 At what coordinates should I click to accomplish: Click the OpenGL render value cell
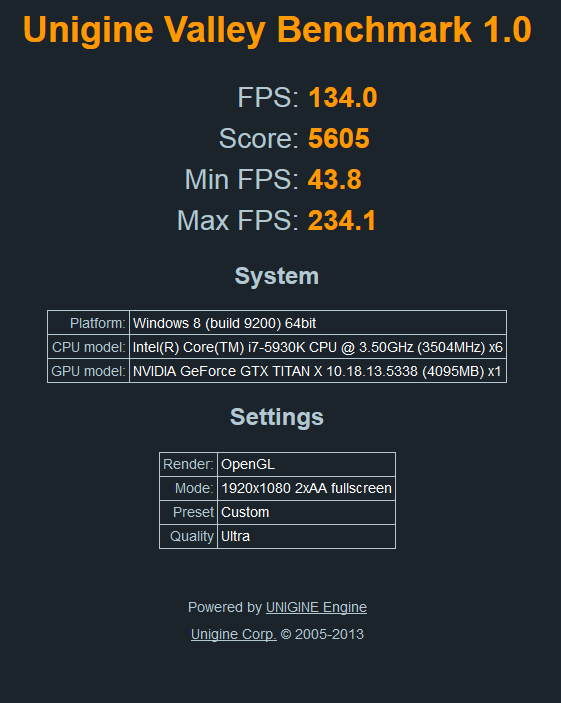pos(306,464)
